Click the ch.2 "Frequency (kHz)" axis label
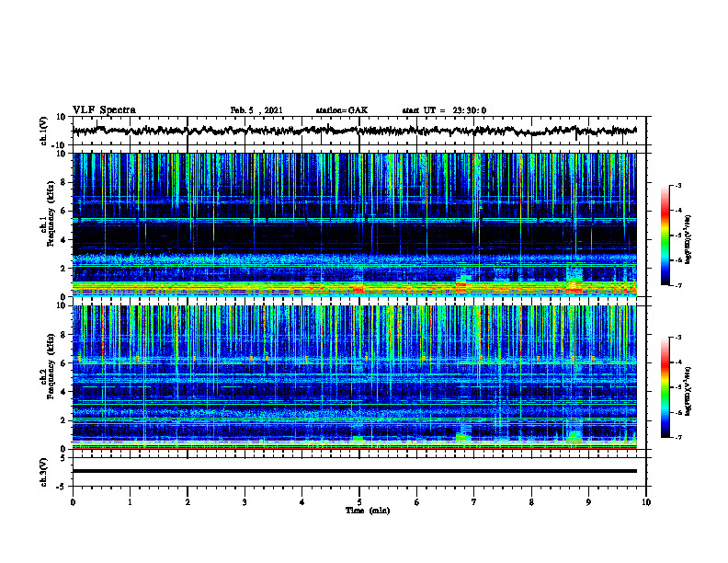The height and width of the screenshot is (563, 728). [x=51, y=366]
